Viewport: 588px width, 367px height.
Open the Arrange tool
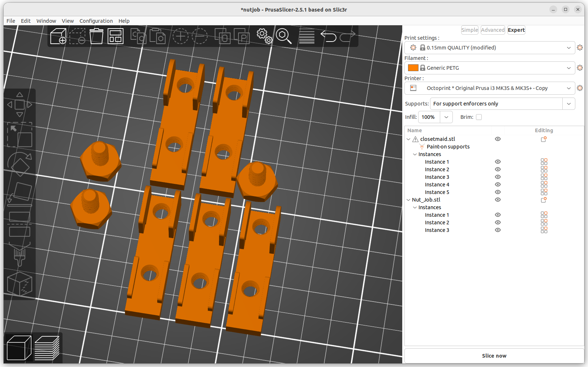[x=115, y=36]
